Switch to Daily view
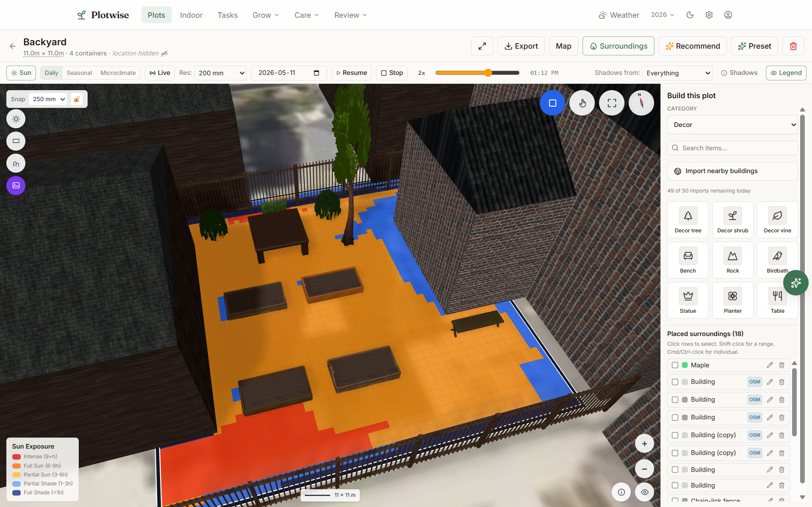The image size is (812, 507). (52, 73)
